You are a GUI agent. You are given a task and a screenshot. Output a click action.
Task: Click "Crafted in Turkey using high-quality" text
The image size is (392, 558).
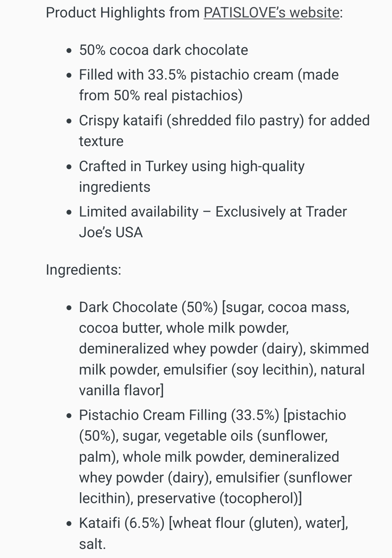pos(192,166)
